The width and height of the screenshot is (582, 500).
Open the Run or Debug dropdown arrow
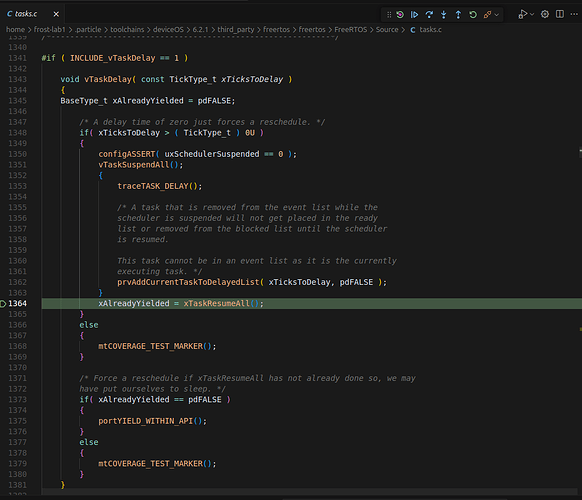(x=532, y=14)
